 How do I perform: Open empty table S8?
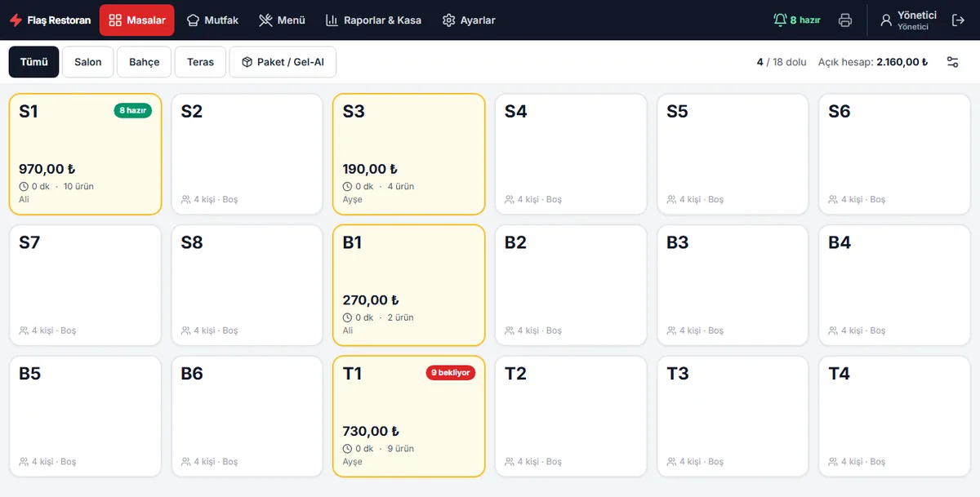pyautogui.click(x=247, y=286)
